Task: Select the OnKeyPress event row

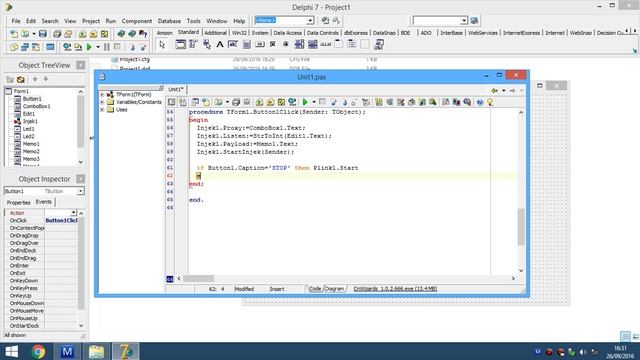Action: click(x=41, y=288)
